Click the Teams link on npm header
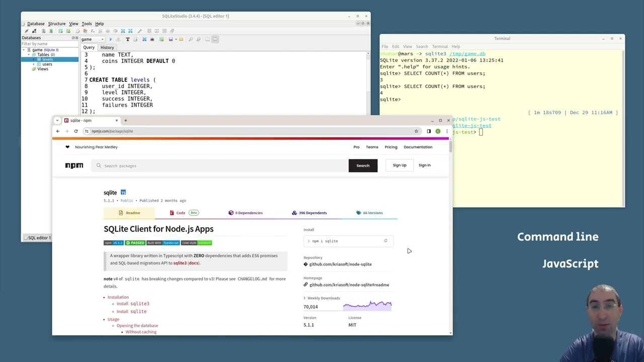The height and width of the screenshot is (362, 644). point(372,147)
